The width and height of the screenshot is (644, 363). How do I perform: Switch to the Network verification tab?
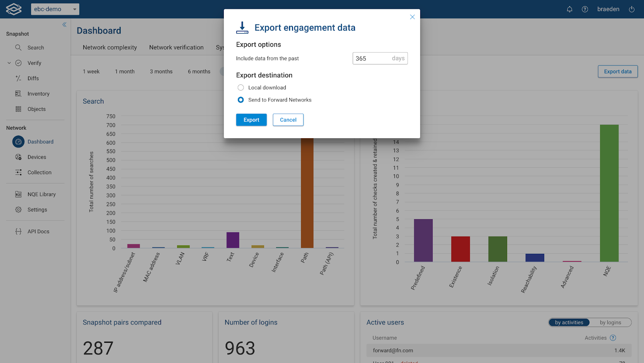[x=176, y=47]
